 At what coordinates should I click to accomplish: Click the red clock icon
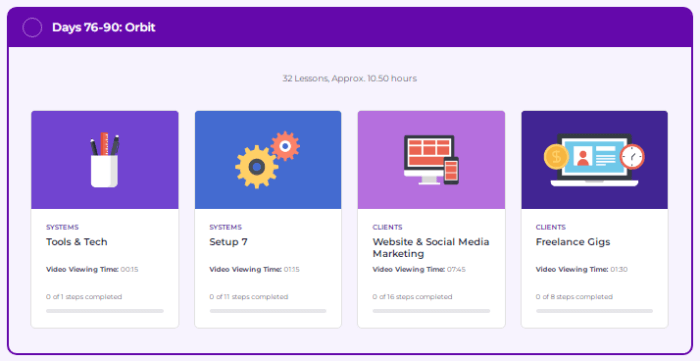tap(632, 157)
